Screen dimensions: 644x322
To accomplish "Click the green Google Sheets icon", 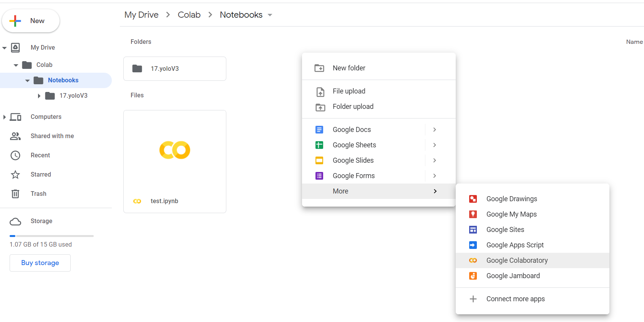I will (319, 145).
